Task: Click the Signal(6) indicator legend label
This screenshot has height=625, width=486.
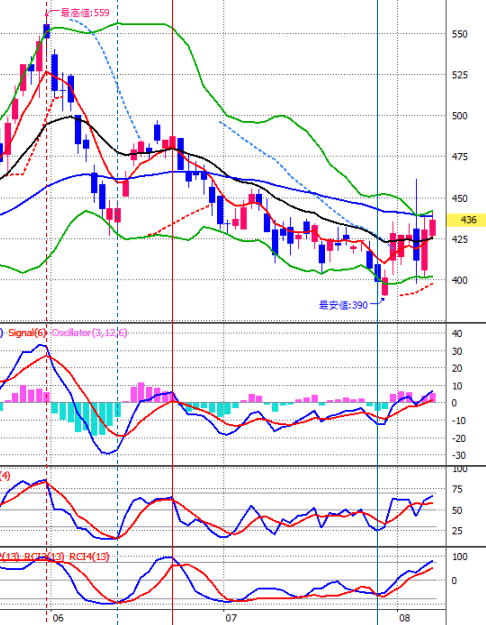Action: (x=28, y=332)
